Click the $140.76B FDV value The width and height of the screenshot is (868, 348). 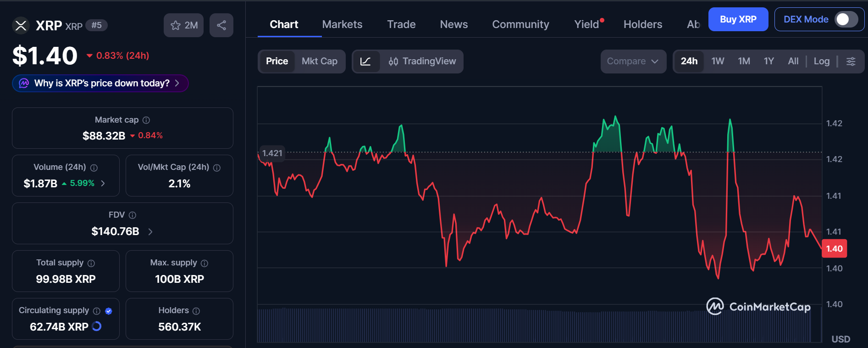click(x=115, y=231)
